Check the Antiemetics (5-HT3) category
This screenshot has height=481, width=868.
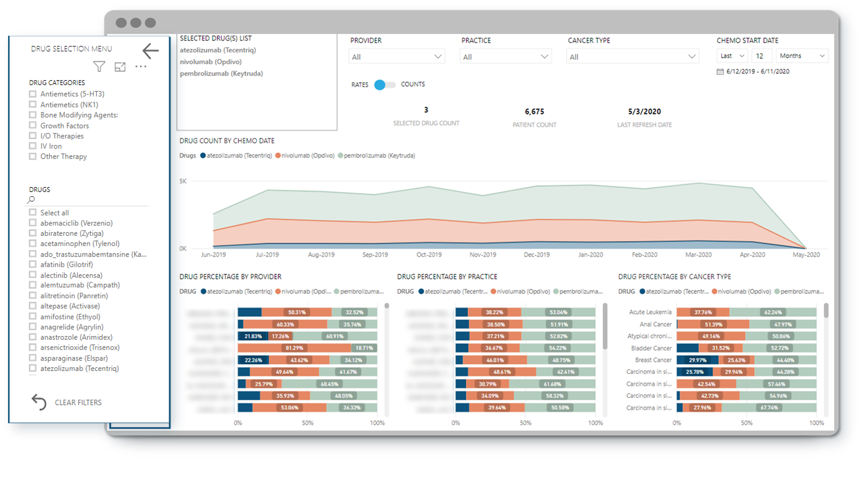[33, 94]
